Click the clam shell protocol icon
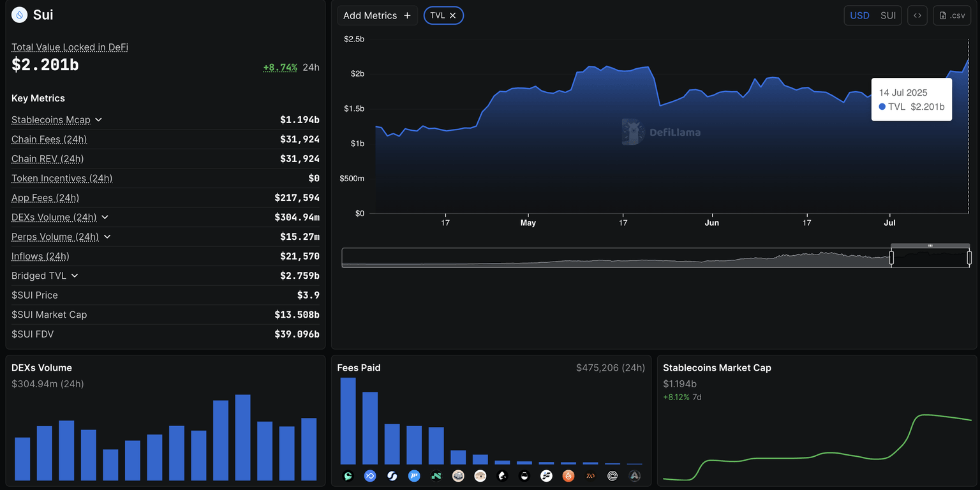Image resolution: width=980 pixels, height=490 pixels. pyautogui.click(x=458, y=475)
